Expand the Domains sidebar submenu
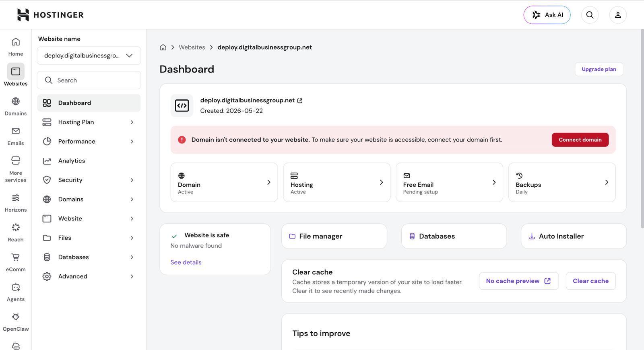Screen dimensions: 644x350 tap(89, 200)
